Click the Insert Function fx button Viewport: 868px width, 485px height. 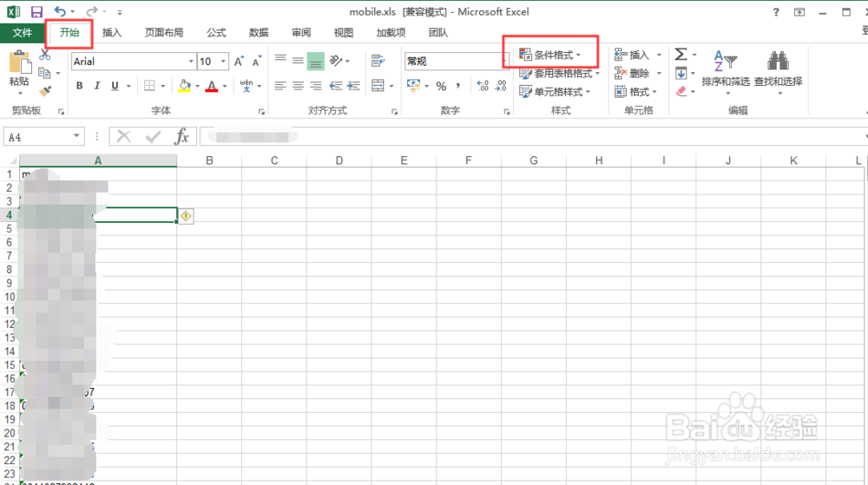pos(181,136)
